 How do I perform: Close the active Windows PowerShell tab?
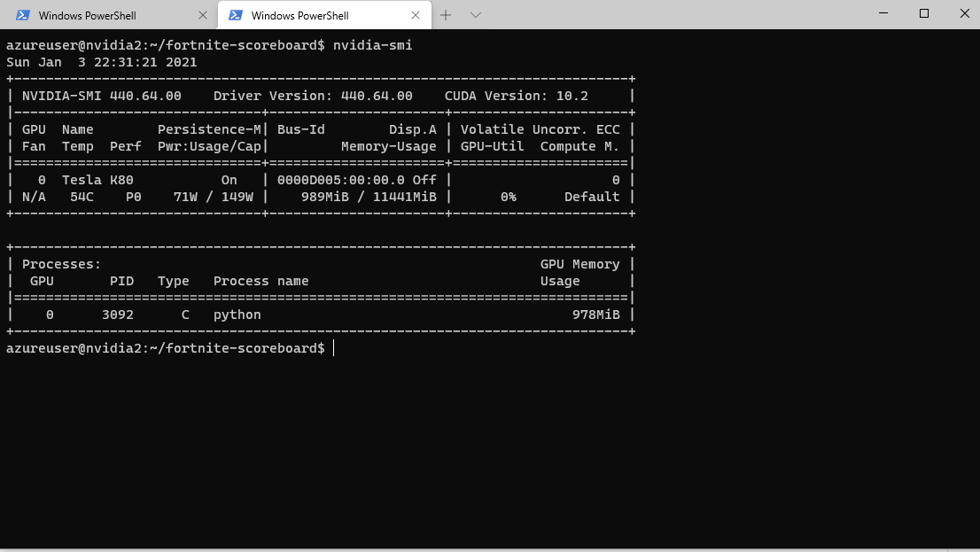pyautogui.click(x=416, y=15)
